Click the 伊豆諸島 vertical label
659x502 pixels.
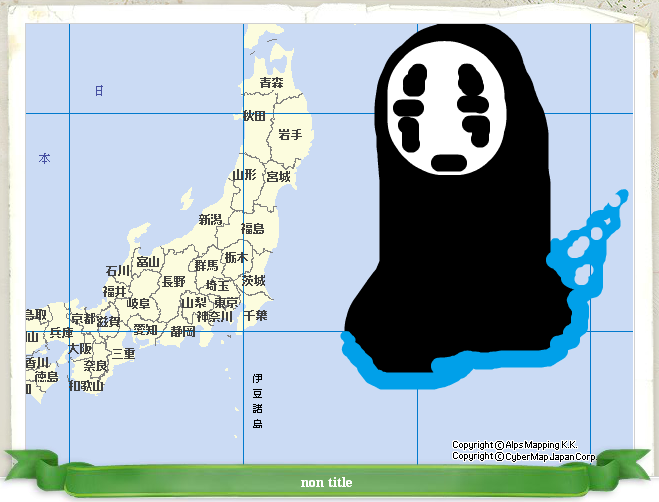click(258, 401)
